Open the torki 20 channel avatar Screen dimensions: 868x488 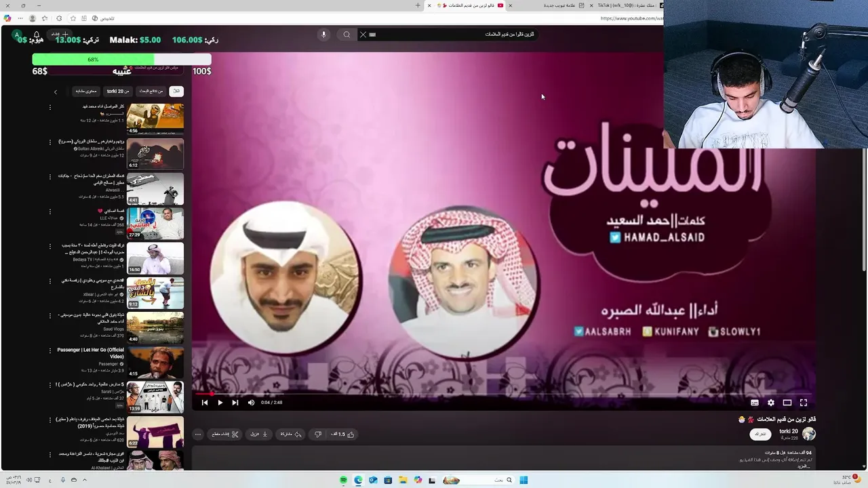808,434
